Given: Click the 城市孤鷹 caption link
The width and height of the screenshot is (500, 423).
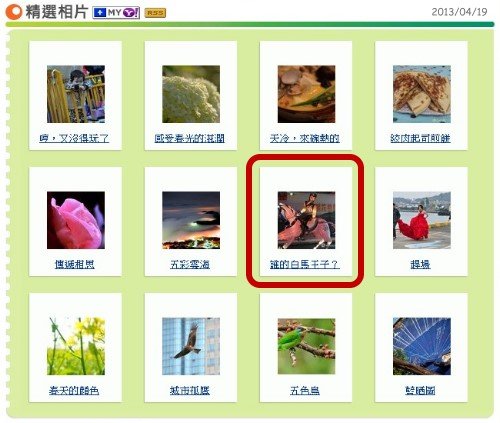Looking at the screenshot, I should 190,390.
